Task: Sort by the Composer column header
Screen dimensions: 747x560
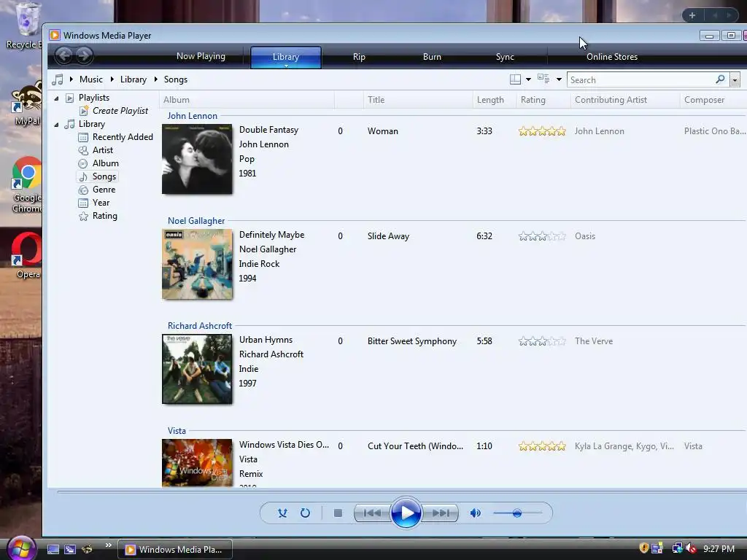Action: coord(713,99)
